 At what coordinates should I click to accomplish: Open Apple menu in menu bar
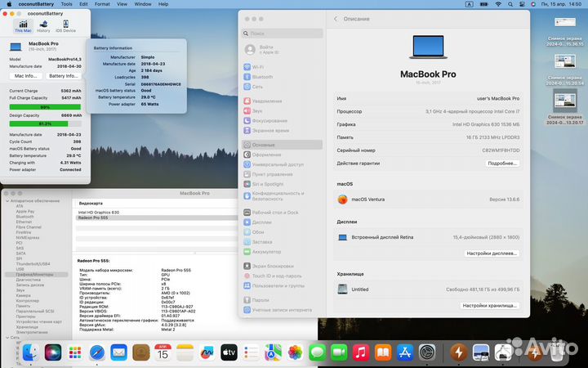pos(9,4)
